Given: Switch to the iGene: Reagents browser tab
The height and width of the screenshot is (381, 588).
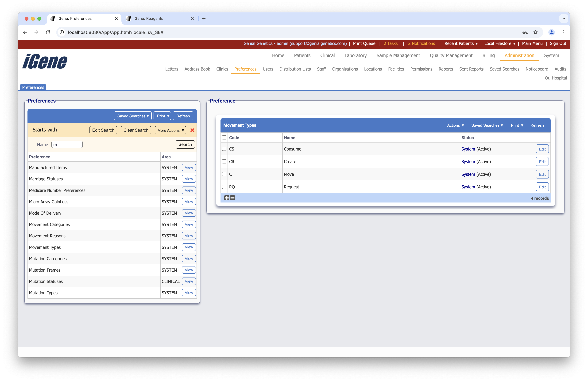Looking at the screenshot, I should click(x=148, y=19).
